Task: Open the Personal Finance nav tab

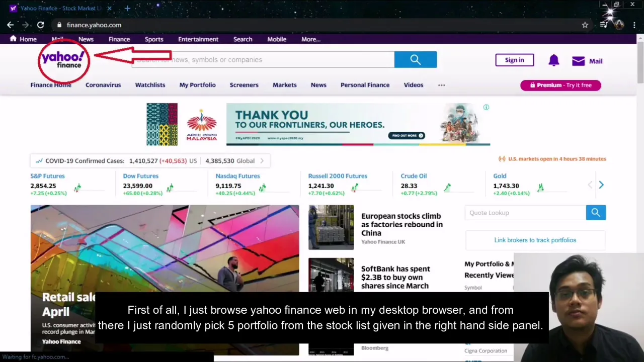Action: tap(365, 85)
